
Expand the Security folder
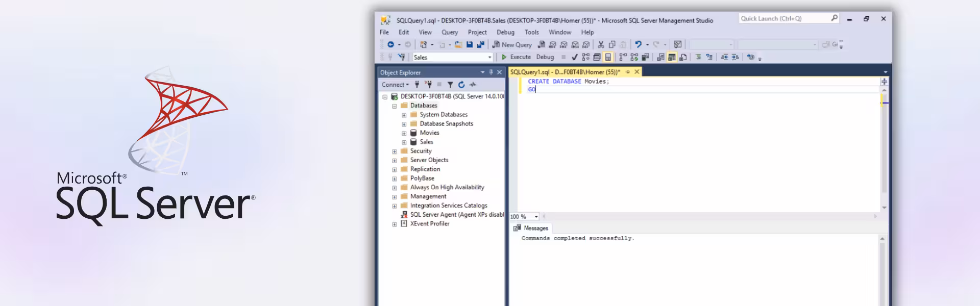click(x=395, y=151)
